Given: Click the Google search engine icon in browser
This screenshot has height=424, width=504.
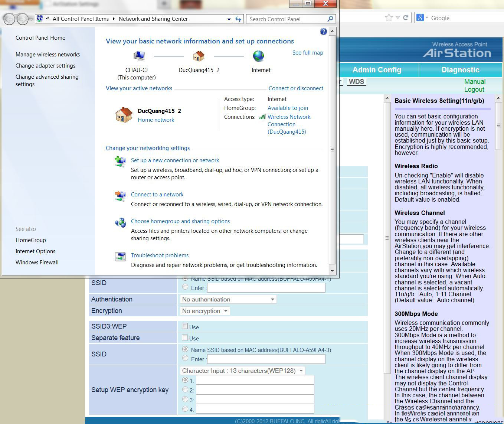Looking at the screenshot, I should point(420,17).
